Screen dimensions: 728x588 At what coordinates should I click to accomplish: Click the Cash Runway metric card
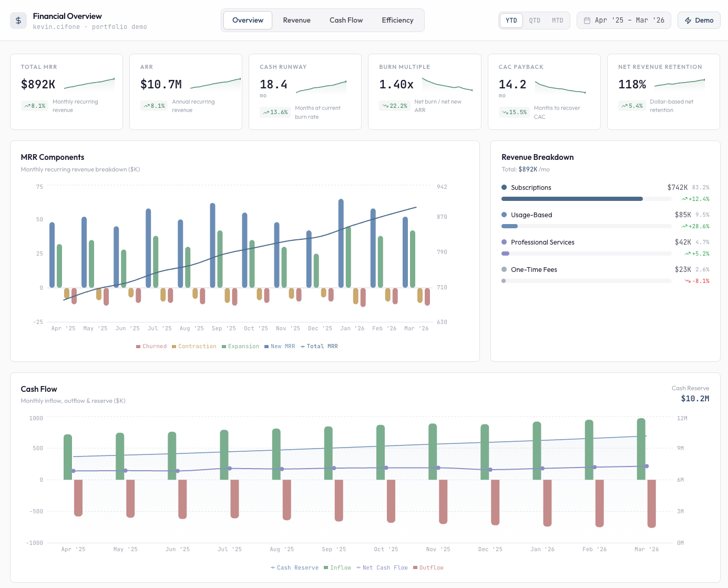[305, 92]
